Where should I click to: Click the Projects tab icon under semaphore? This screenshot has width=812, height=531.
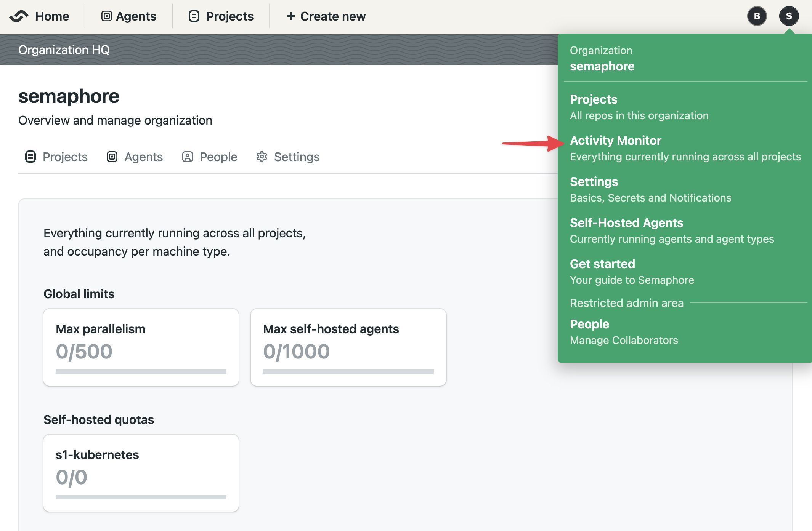(30, 157)
